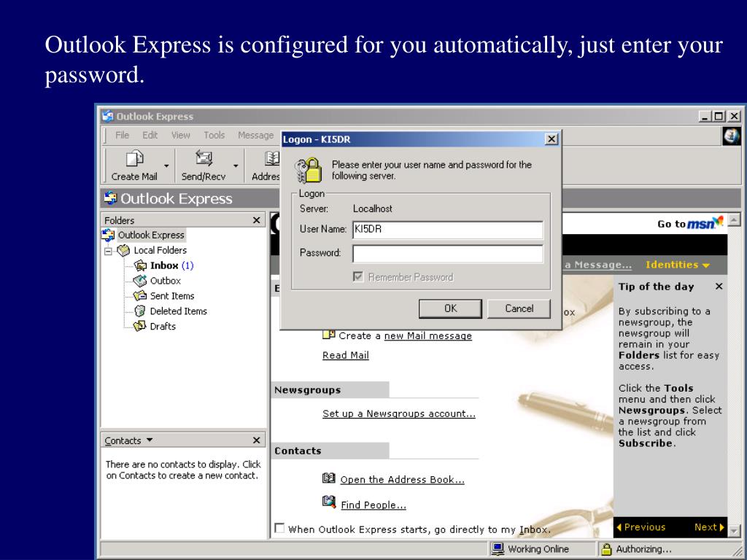Click the Working Online status icon
The image size is (747, 560).
[x=498, y=549]
